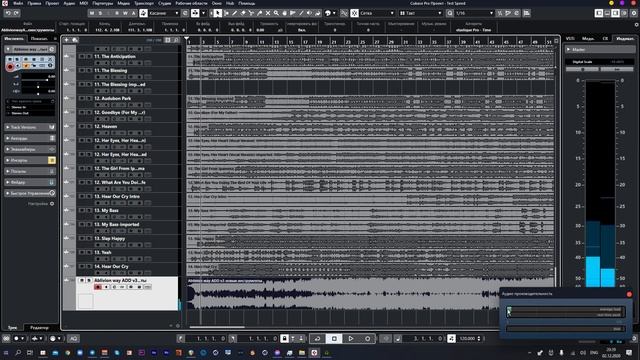The width and height of the screenshot is (640, 360).
Task: Expand the Equalizers inspector section
Action: 30,149
